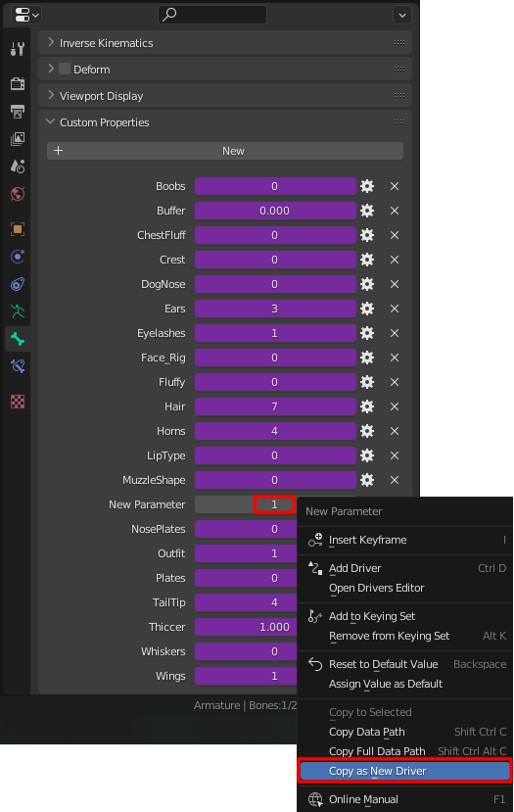Open the World properties tab

coord(17,194)
